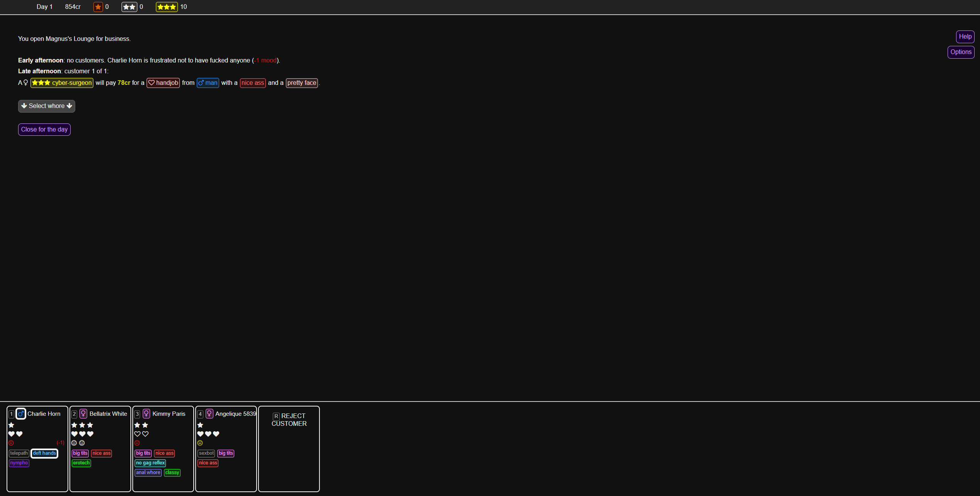Click the two-star reputation icon in top bar
The width and height of the screenshot is (980, 496).
pyautogui.click(x=129, y=7)
